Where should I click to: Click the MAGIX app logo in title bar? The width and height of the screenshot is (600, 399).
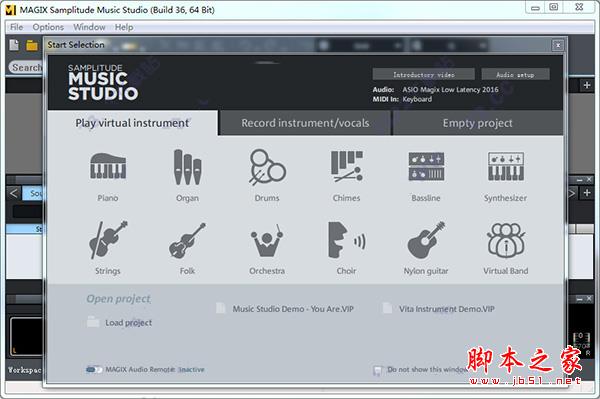(x=10, y=10)
